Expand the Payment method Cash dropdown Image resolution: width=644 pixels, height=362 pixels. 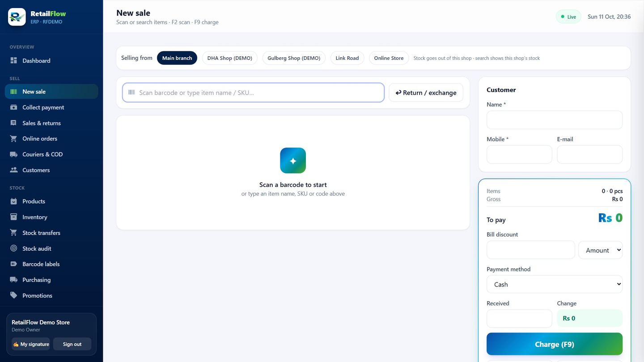pyautogui.click(x=555, y=284)
